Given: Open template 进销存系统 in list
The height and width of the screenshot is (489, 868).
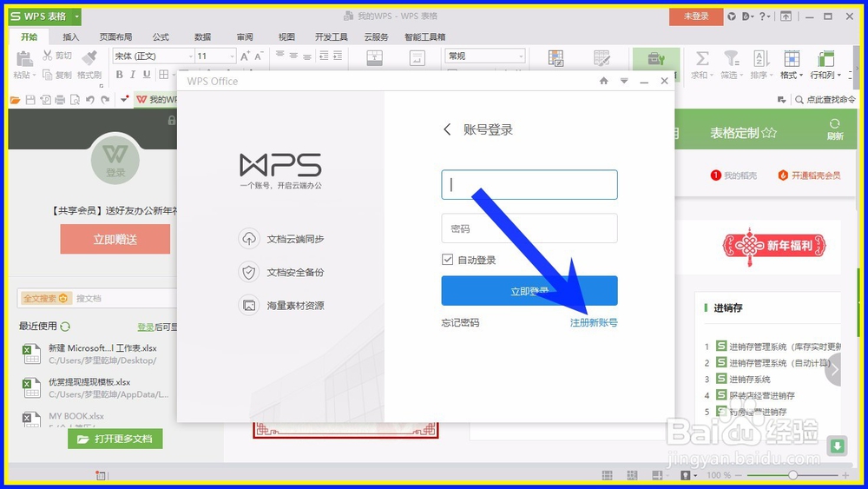Looking at the screenshot, I should point(750,379).
